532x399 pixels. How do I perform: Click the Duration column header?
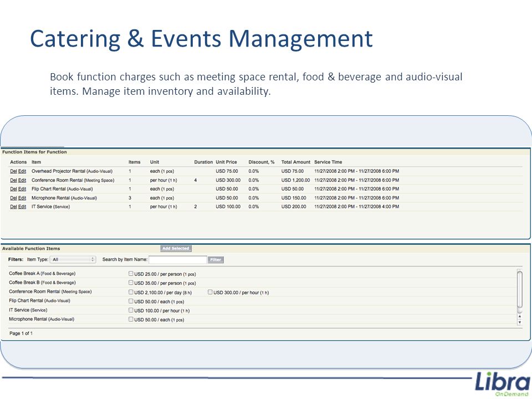203,162
